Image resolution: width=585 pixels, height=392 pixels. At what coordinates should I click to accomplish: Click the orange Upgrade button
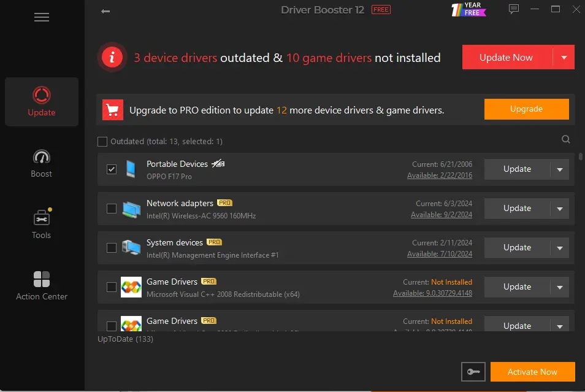click(526, 109)
